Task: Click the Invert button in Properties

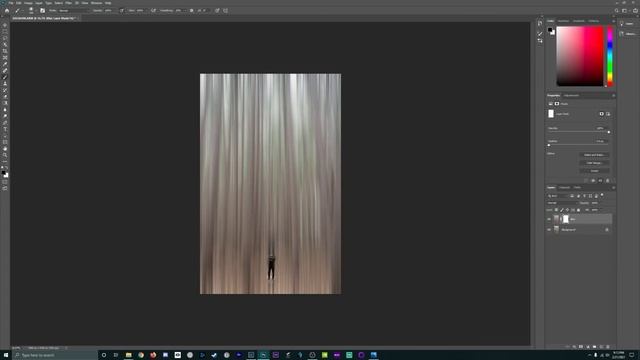Action: pos(594,171)
